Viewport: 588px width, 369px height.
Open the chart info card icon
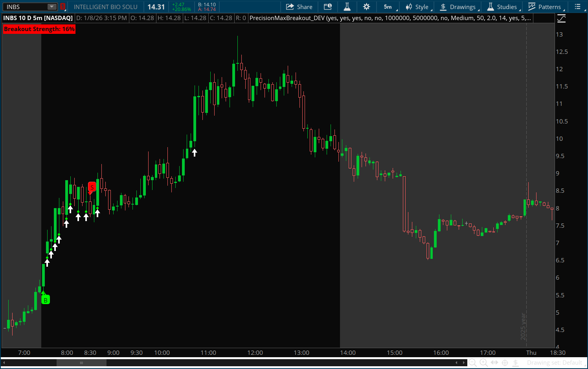pyautogui.click(x=327, y=7)
